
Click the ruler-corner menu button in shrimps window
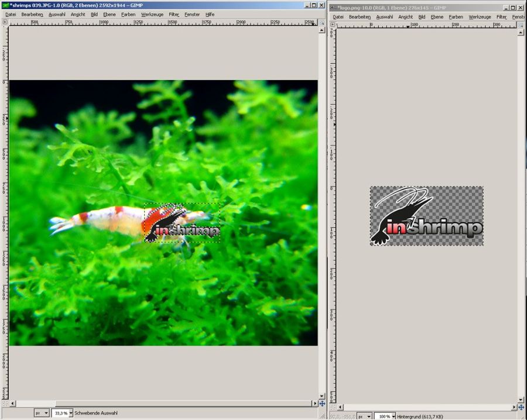pyautogui.click(x=5, y=22)
